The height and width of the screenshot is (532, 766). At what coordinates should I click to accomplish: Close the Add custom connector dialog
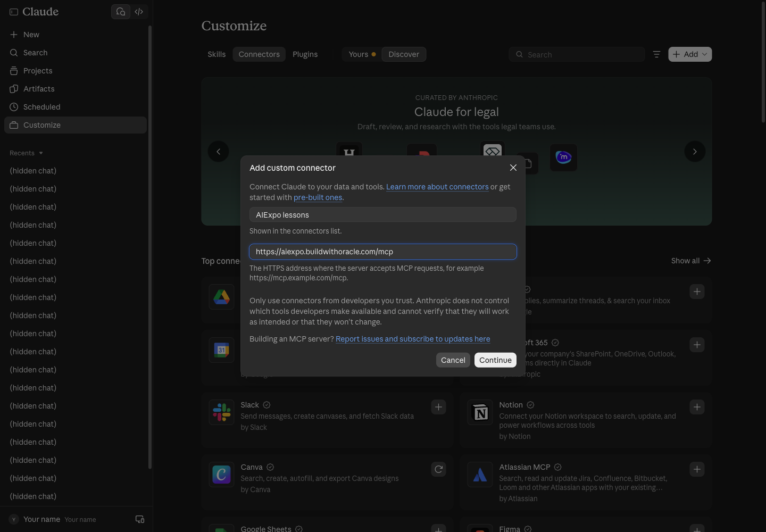[513, 168]
